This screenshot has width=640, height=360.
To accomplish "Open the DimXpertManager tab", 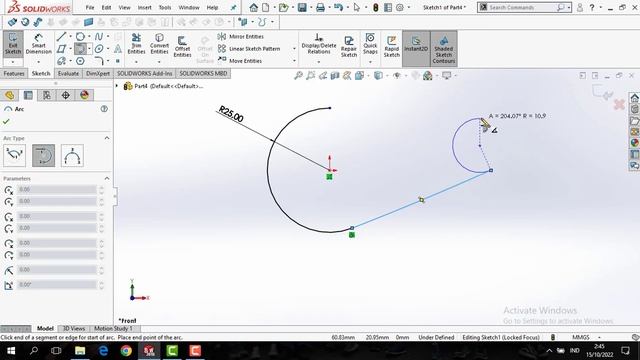I will pyautogui.click(x=66, y=95).
